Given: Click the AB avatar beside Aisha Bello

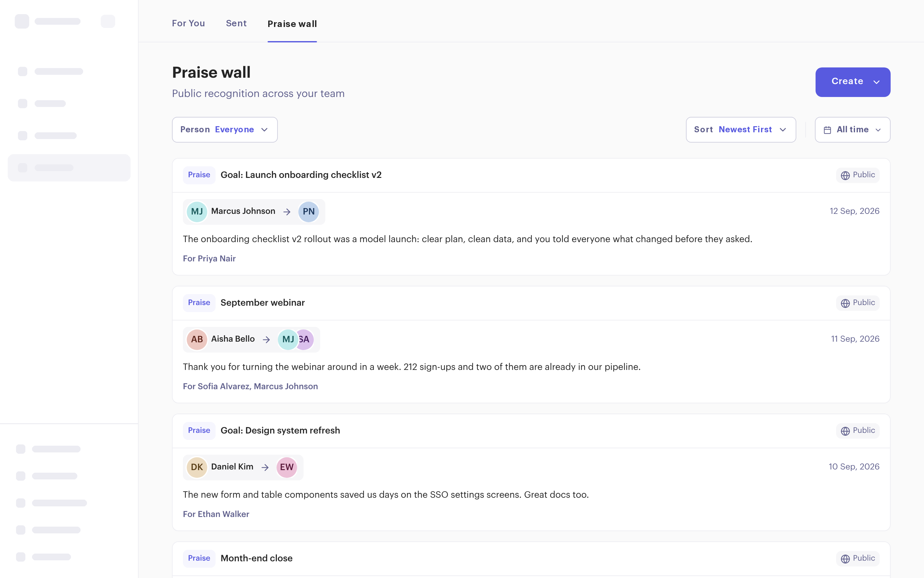Looking at the screenshot, I should (197, 339).
